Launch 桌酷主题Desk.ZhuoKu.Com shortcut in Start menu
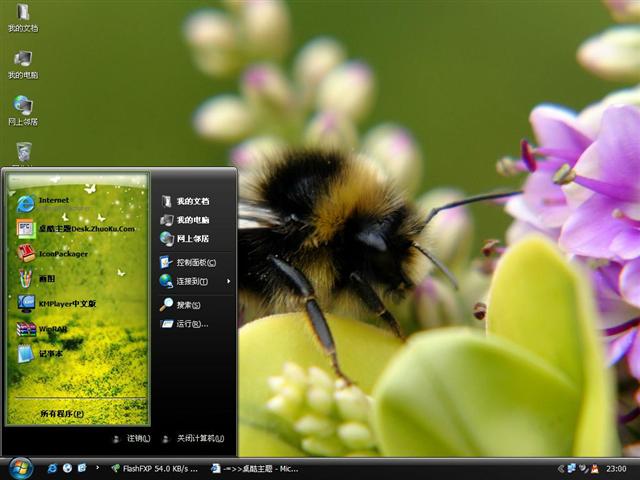640x480 pixels. click(x=76, y=229)
